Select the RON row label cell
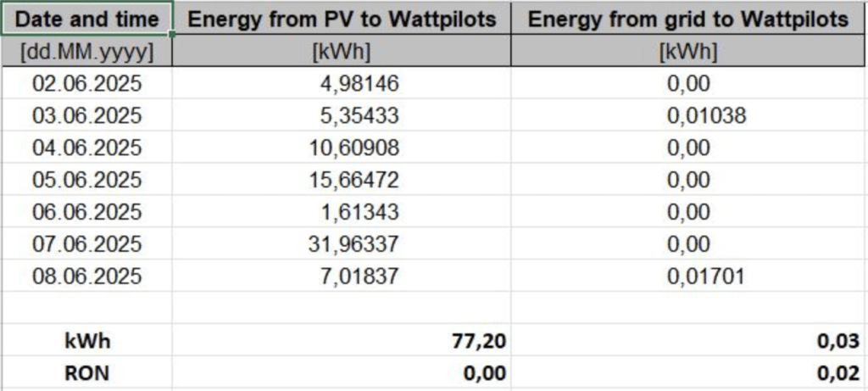The width and height of the screenshot is (868, 391). pos(87,372)
